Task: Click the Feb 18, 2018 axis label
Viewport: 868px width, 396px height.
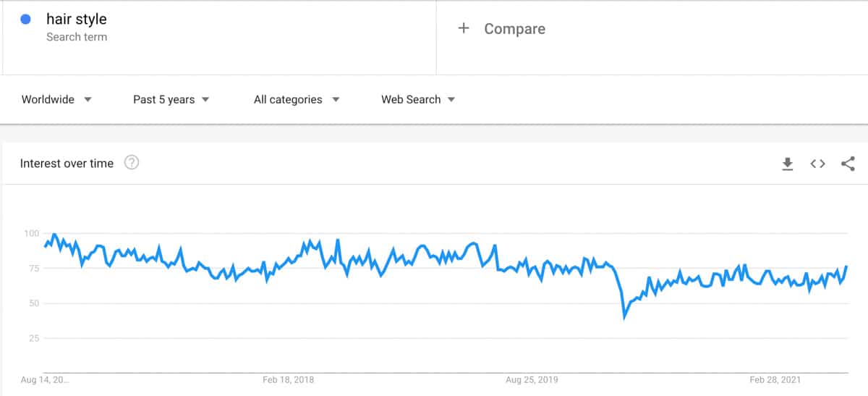Action: pyautogui.click(x=288, y=379)
